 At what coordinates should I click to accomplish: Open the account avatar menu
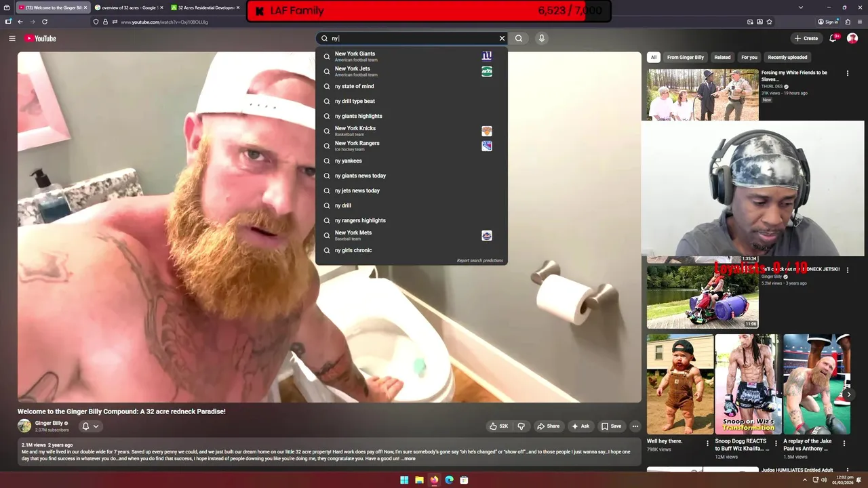(x=852, y=39)
